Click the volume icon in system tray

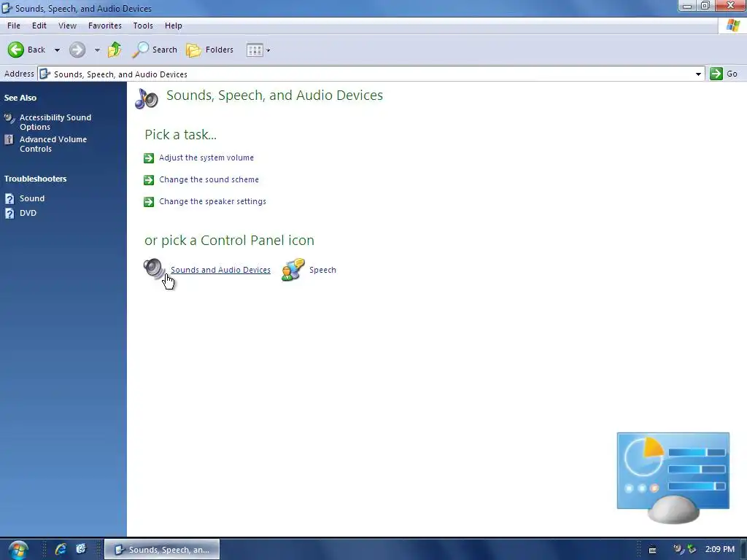[678, 550]
